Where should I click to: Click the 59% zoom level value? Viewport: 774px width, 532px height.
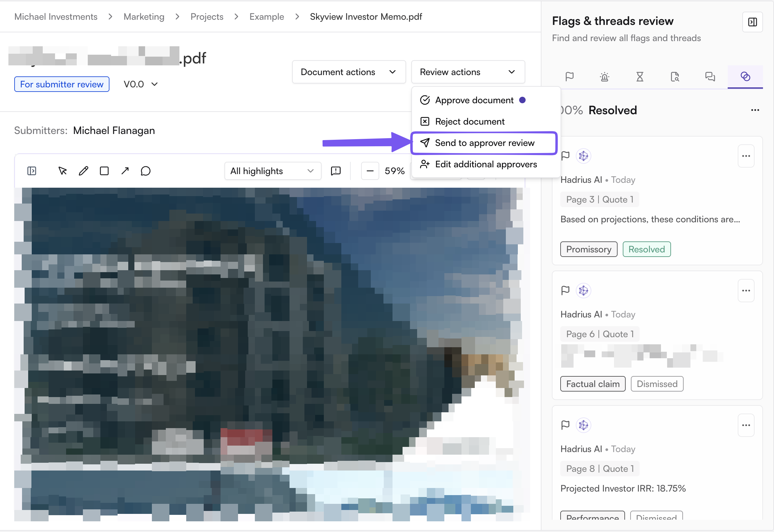click(x=395, y=171)
